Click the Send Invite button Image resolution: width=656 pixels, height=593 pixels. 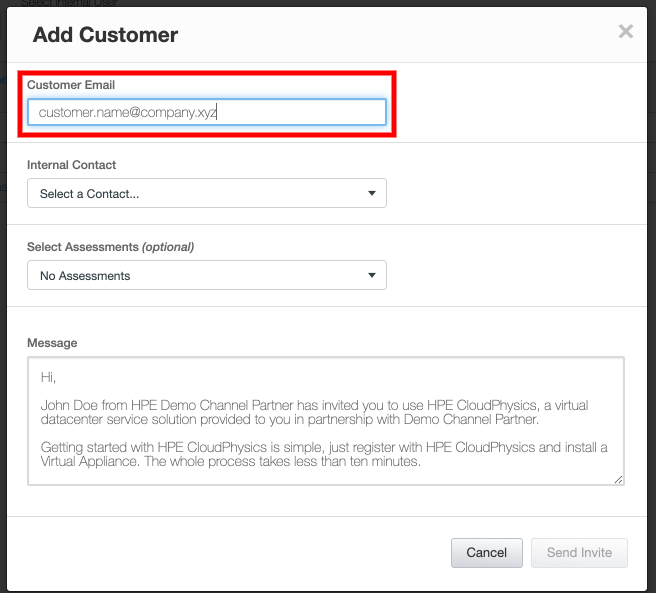coord(580,553)
